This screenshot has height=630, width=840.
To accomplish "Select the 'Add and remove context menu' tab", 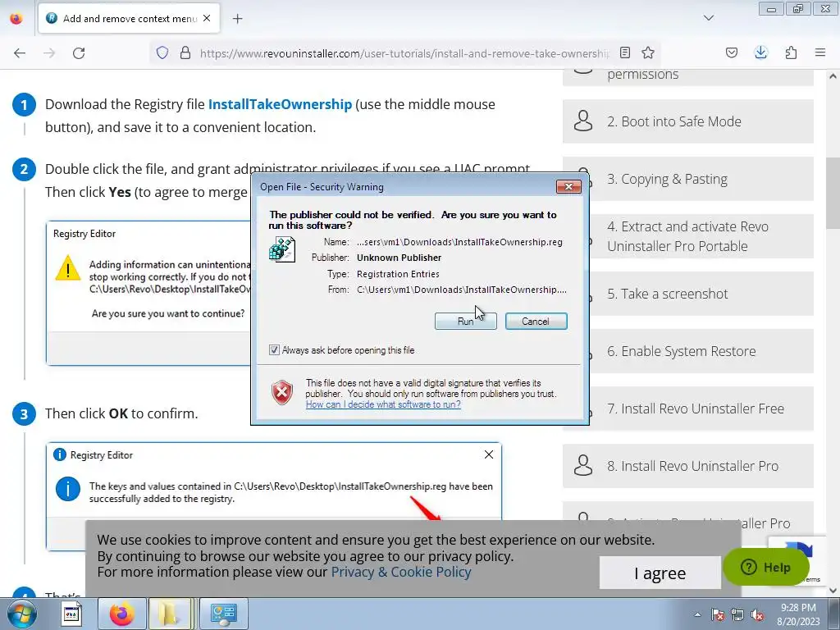I will pos(129,18).
